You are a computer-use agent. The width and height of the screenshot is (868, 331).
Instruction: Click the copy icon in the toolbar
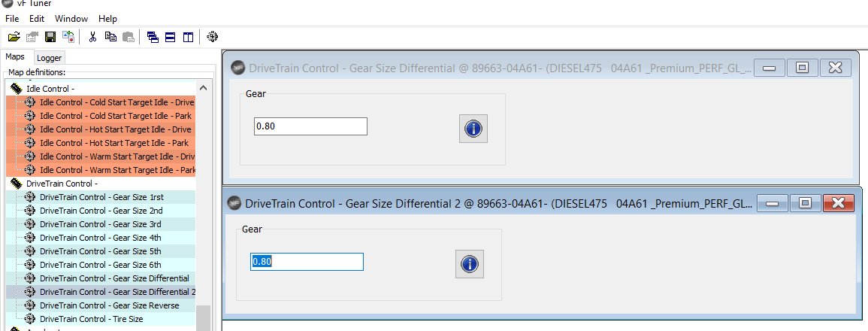(x=110, y=37)
